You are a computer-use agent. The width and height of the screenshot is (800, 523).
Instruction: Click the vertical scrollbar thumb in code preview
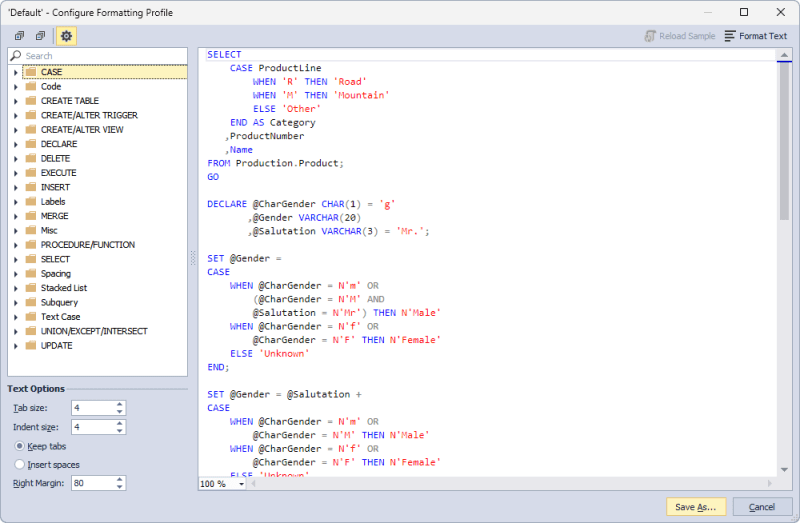click(x=784, y=141)
